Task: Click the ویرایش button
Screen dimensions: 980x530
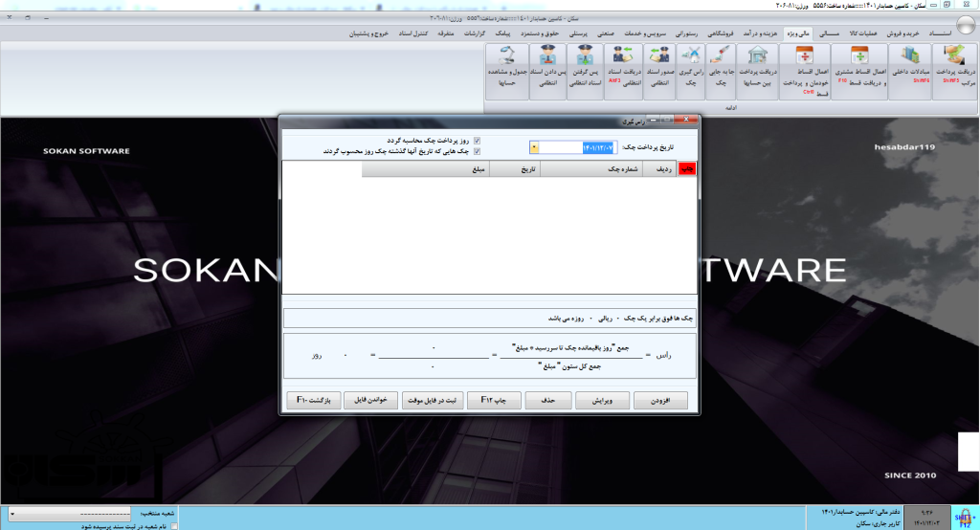Action: pos(602,401)
